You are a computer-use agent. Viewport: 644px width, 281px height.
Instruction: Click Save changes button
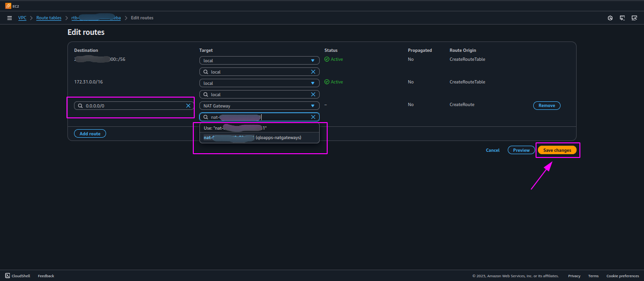(557, 150)
